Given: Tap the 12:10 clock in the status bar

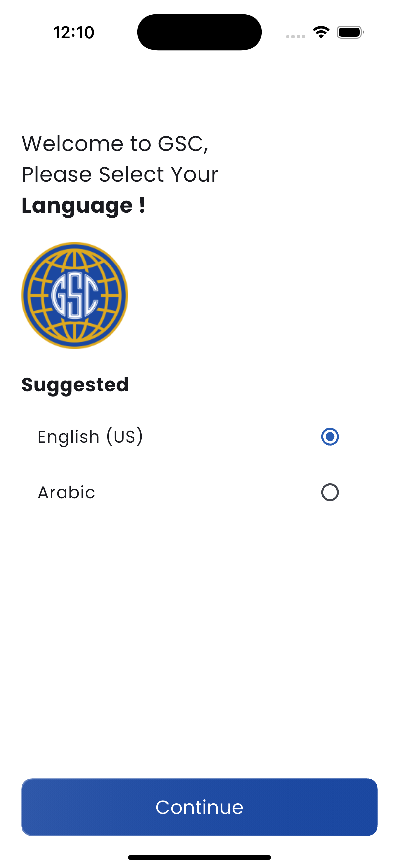Looking at the screenshot, I should coord(74,33).
